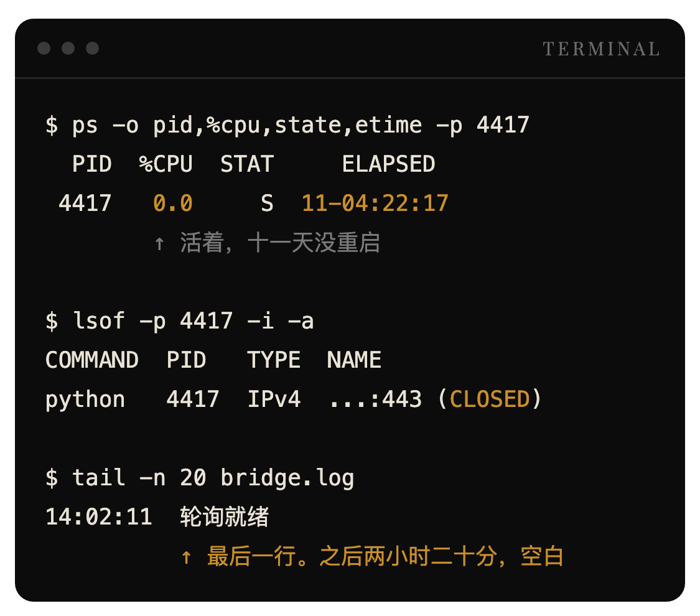700x616 pixels.
Task: Click the elapsed time 11-04:22:17
Action: [375, 203]
